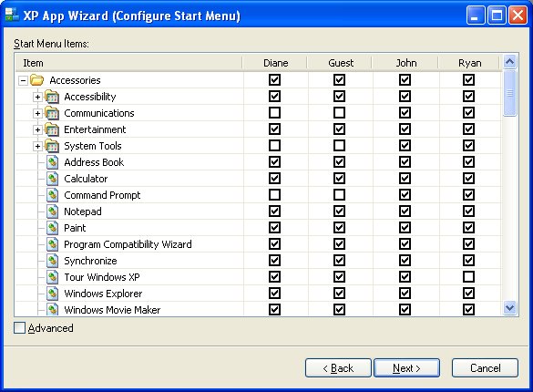Close the XP App Wizard window
Screen dimensions: 533x392
pyautogui.click(x=518, y=15)
